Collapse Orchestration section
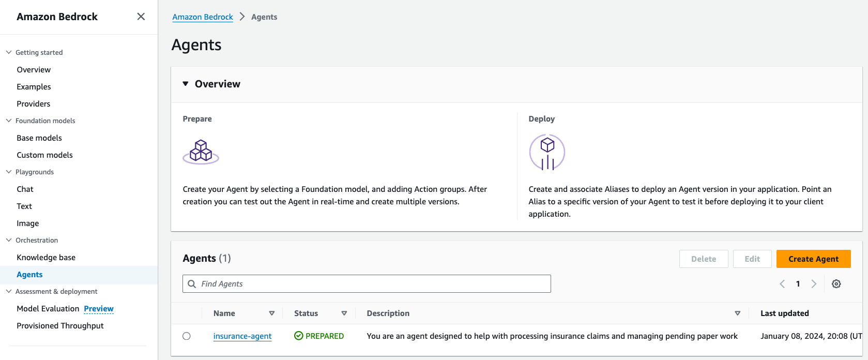Screen dimensions: 868x360 [9, 240]
